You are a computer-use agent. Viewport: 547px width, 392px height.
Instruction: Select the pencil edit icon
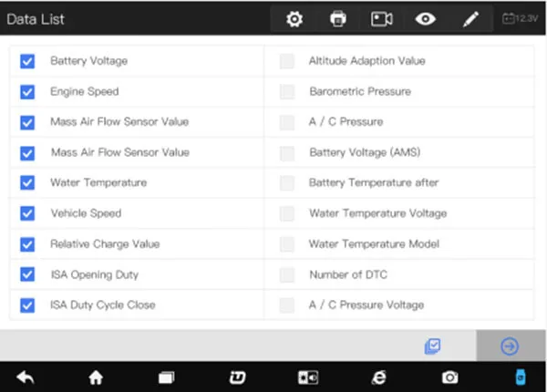click(470, 19)
